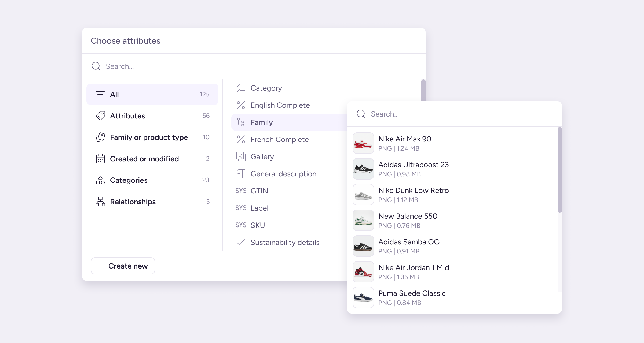This screenshot has width=644, height=343.
Task: Choose the SKU system attribute
Action: click(289, 225)
